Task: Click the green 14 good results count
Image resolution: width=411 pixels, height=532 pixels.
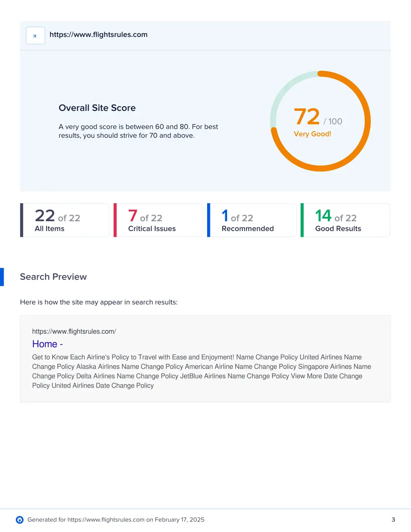Action: [x=323, y=216]
